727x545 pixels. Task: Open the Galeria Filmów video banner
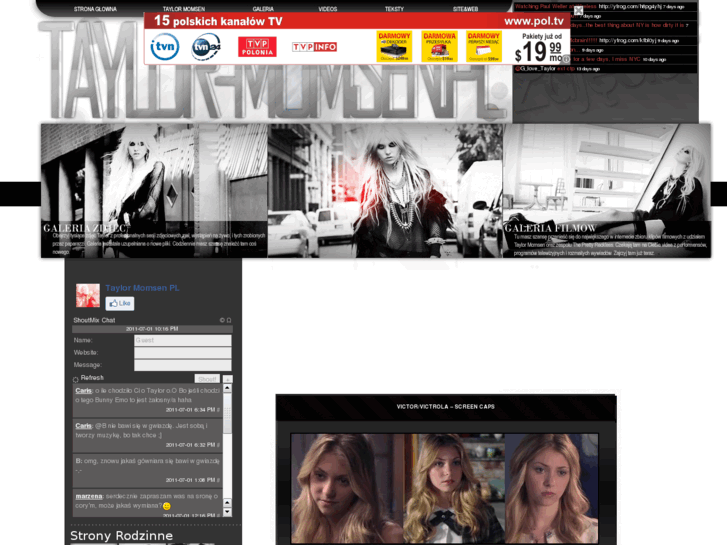607,191
